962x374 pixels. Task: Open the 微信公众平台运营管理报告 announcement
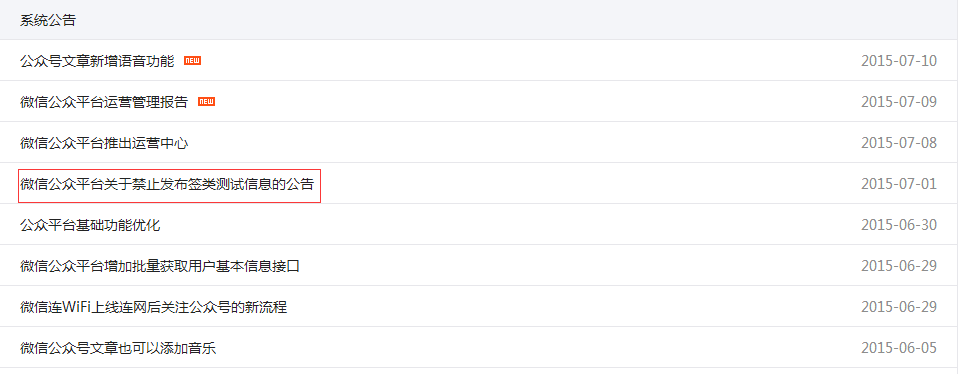pyautogui.click(x=104, y=102)
